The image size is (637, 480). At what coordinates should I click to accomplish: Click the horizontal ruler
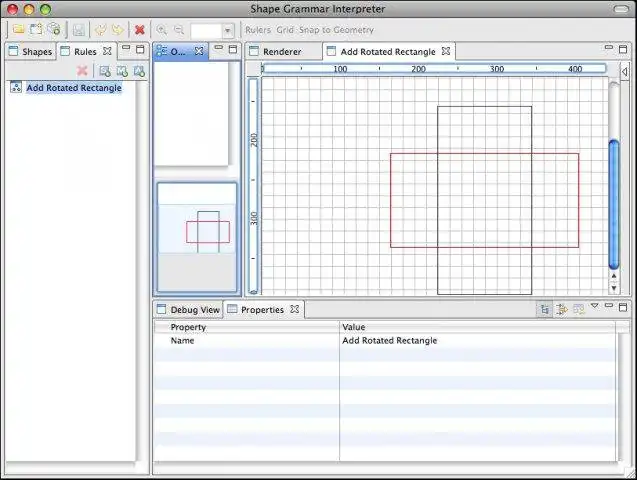pyautogui.click(x=434, y=69)
